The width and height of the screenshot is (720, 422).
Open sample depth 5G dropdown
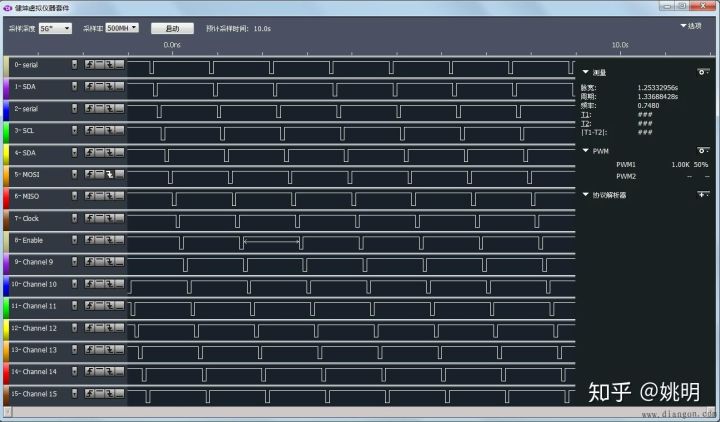[x=55, y=28]
